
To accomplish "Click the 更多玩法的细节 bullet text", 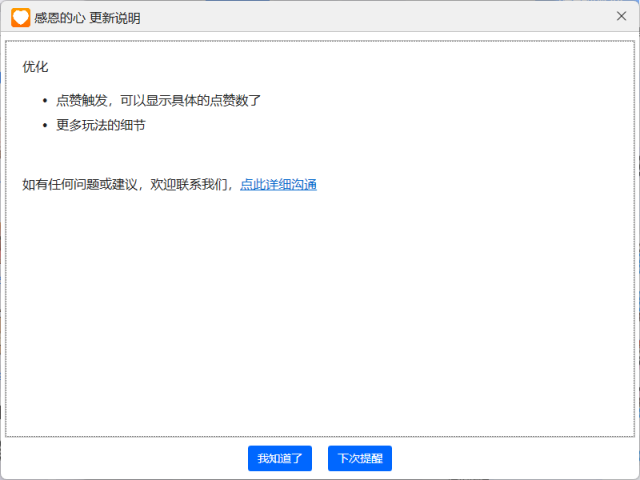I will [100, 126].
